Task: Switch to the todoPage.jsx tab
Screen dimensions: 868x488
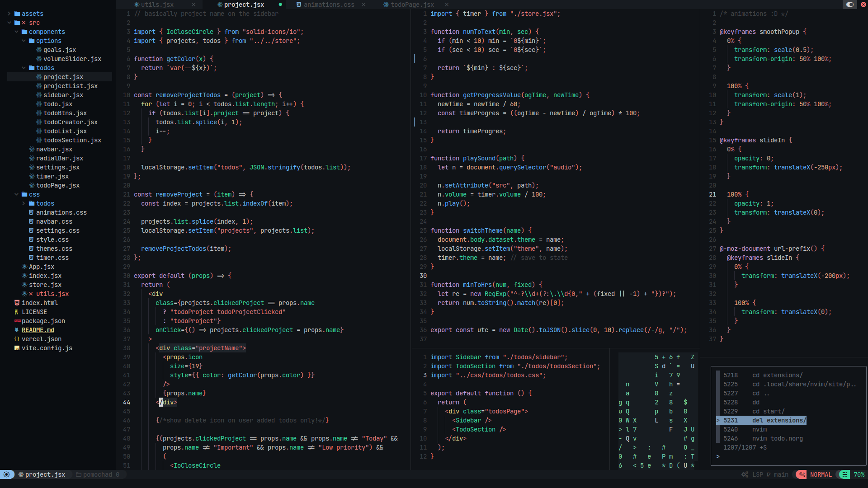Action: pos(412,5)
